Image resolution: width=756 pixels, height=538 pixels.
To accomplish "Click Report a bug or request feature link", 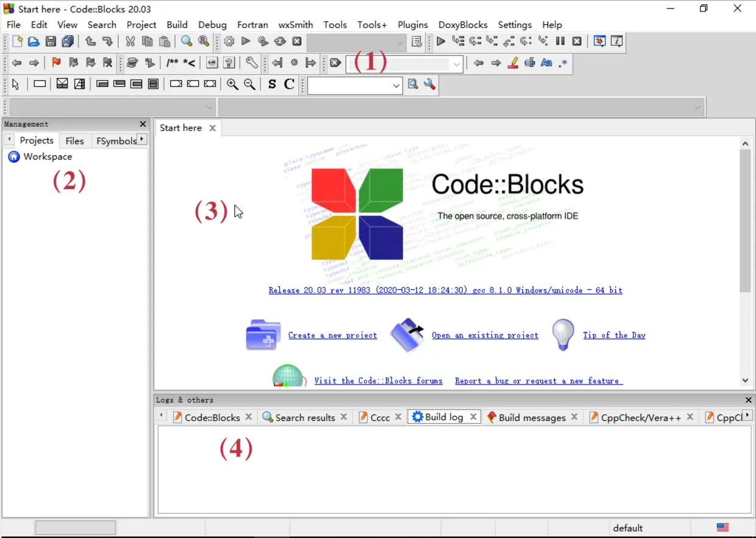I will [539, 381].
